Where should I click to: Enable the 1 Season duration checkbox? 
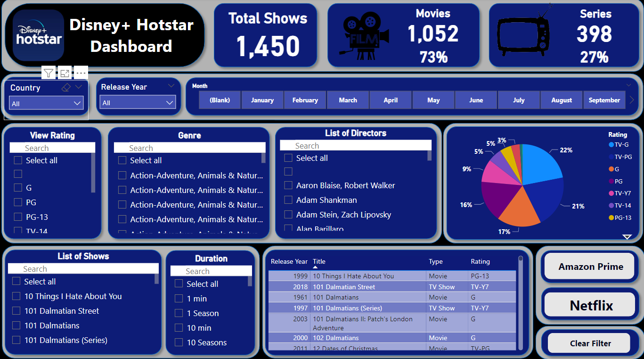(x=179, y=313)
